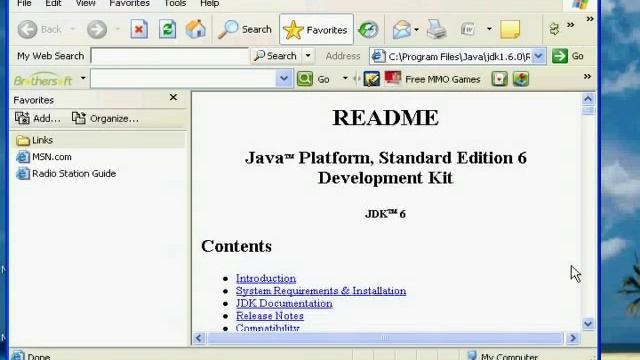
Task: Follow System Requirements & Installation link
Action: (x=321, y=291)
